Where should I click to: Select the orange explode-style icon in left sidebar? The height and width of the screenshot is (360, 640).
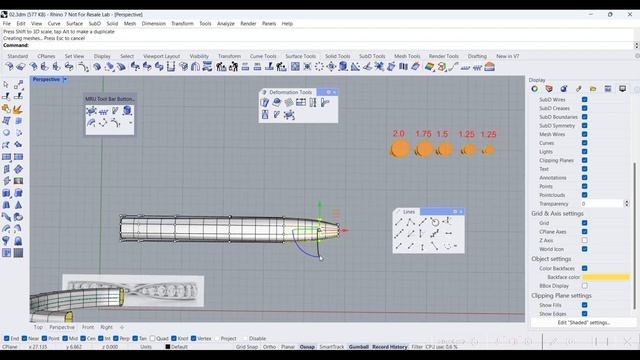pyautogui.click(x=18, y=109)
